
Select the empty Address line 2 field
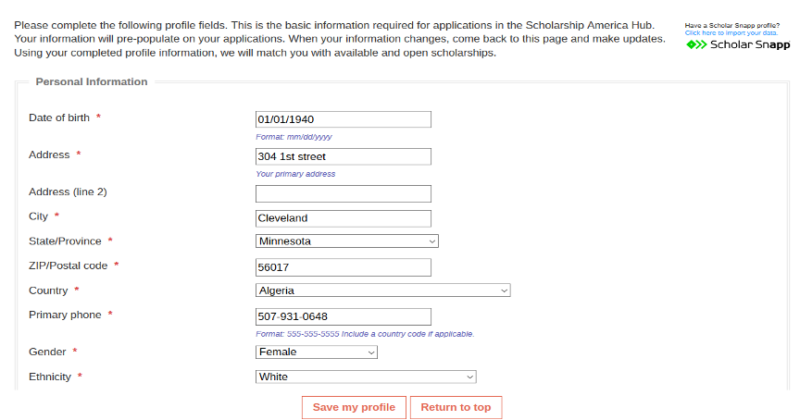[343, 194]
